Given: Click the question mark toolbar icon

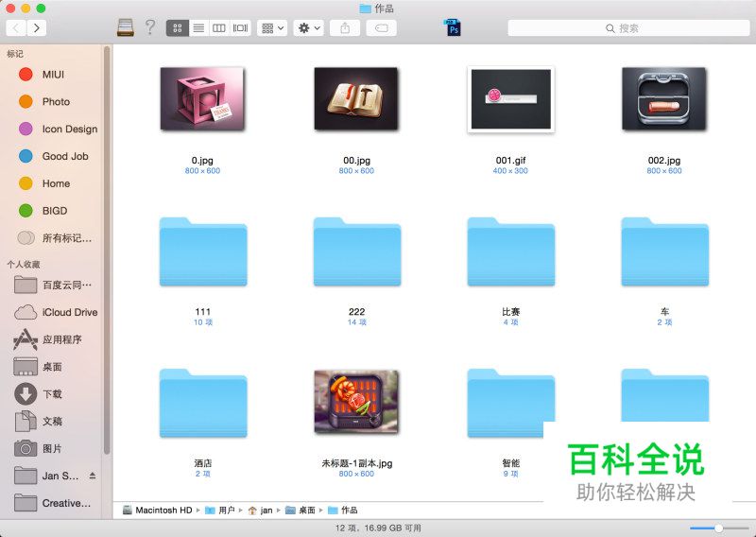Looking at the screenshot, I should point(149,27).
